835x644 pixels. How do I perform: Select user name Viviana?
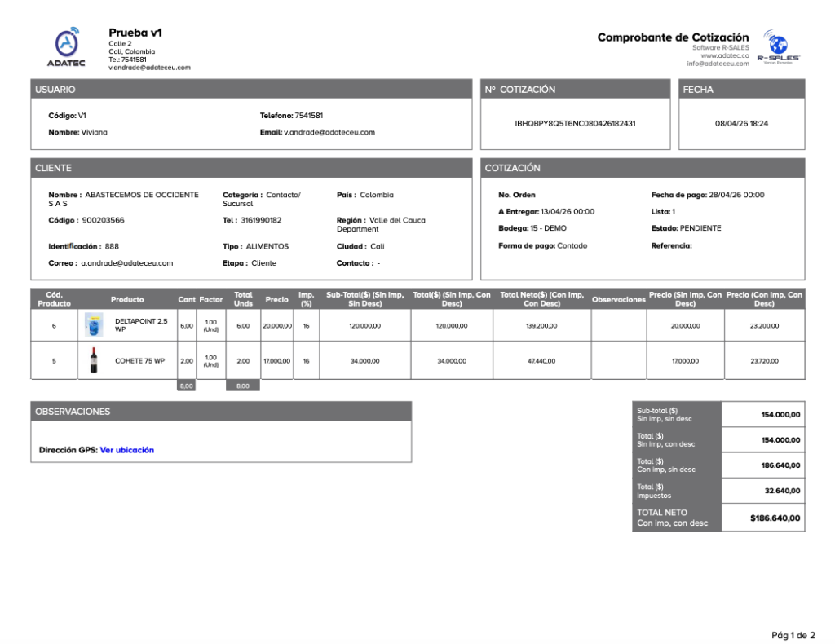tap(95, 132)
